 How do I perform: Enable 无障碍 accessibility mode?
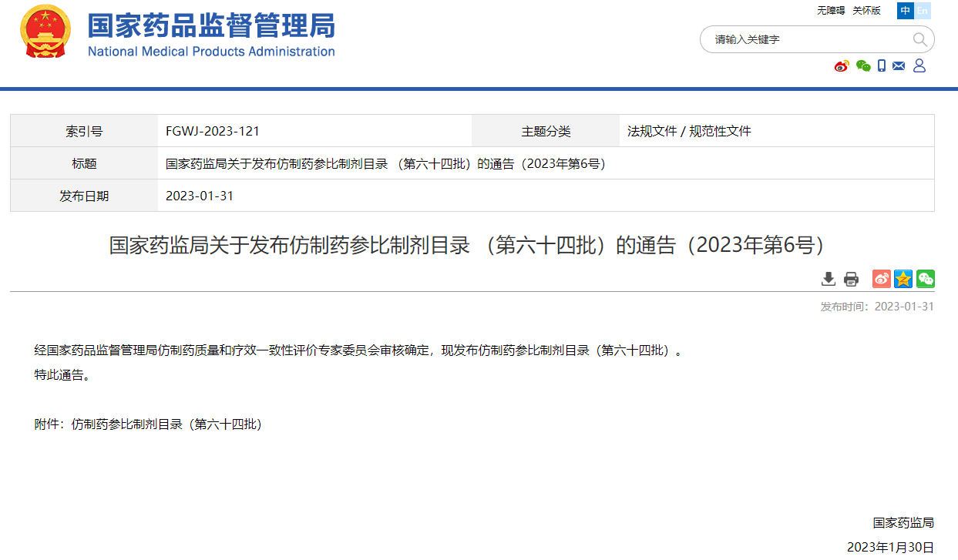coord(831,11)
